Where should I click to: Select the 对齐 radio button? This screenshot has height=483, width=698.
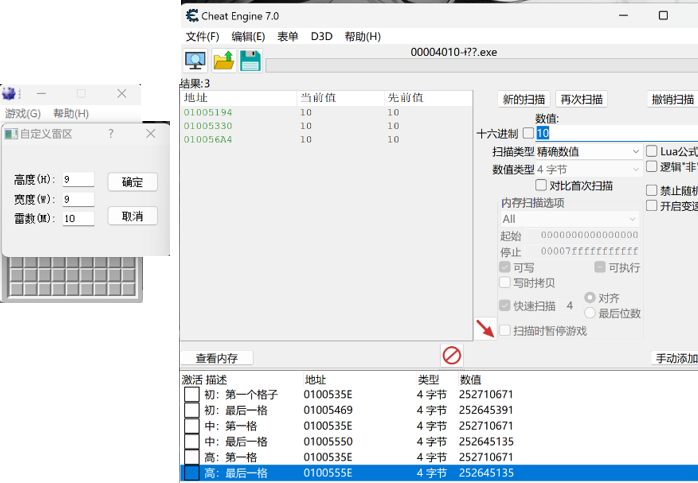tap(590, 297)
